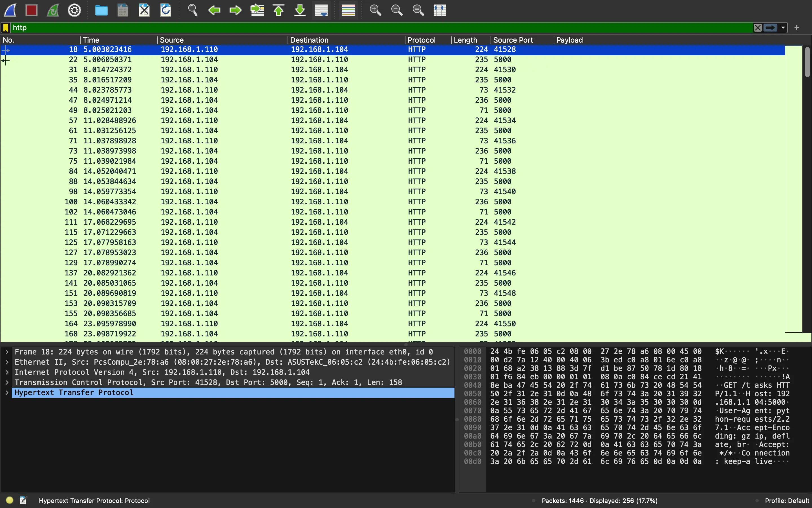This screenshot has height=508, width=812.
Task: Sort by the Protocol column header
Action: [x=428, y=40]
